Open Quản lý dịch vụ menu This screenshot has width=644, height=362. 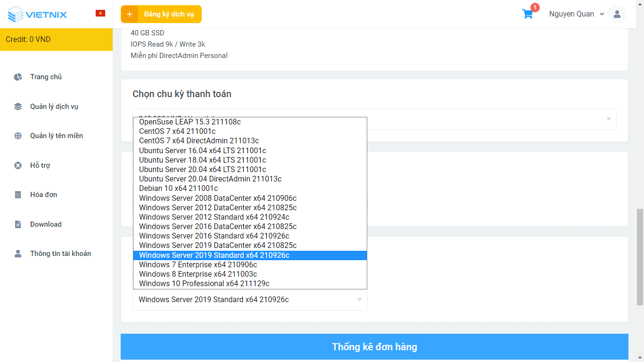[54, 107]
